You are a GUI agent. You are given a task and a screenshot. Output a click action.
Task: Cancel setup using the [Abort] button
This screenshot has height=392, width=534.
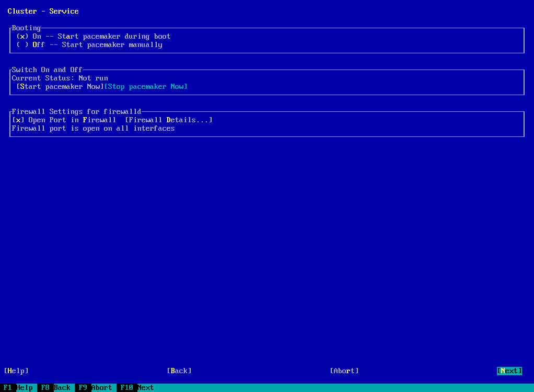[344, 371]
